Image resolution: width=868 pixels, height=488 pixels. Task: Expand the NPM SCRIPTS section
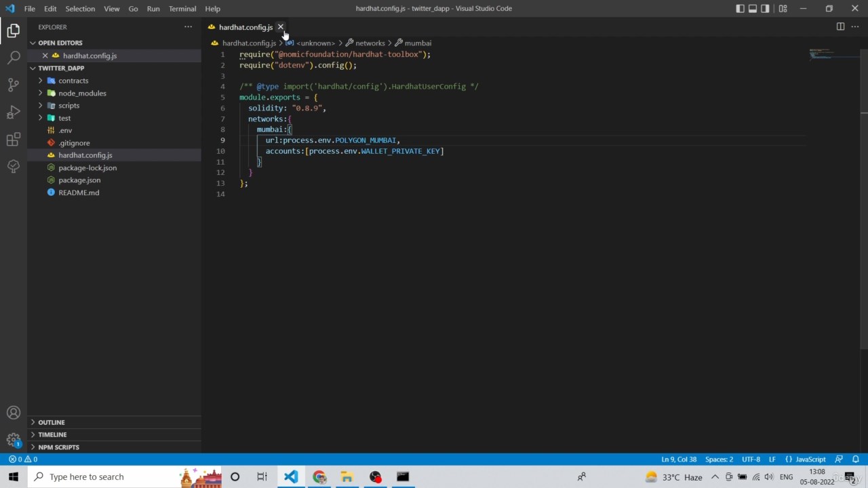click(58, 447)
